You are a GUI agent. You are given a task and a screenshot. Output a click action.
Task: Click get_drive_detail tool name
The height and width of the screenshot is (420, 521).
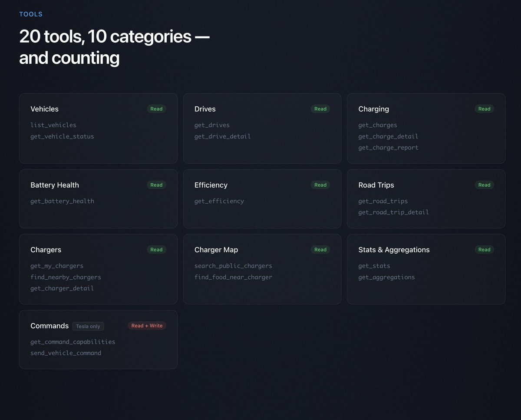(x=223, y=136)
